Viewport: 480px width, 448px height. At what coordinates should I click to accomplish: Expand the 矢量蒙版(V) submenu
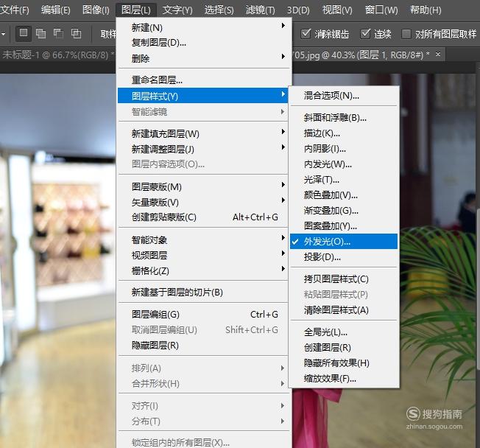(202, 202)
